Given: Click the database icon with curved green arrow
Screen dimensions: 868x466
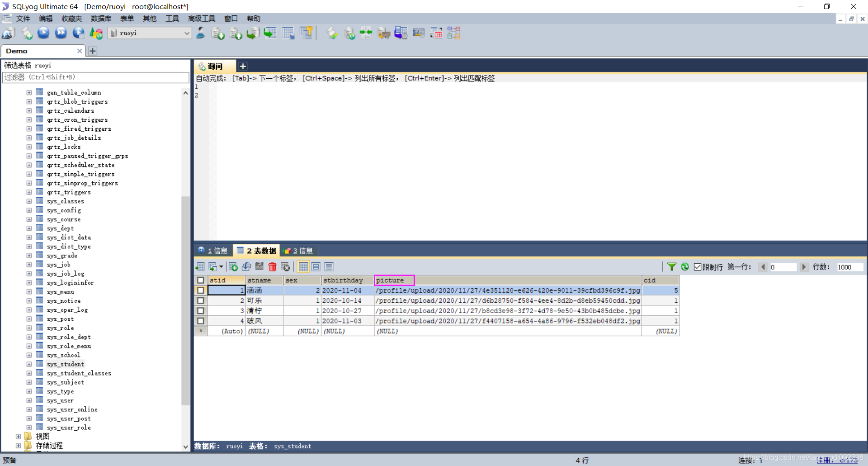Looking at the screenshot, I should pos(253,33).
